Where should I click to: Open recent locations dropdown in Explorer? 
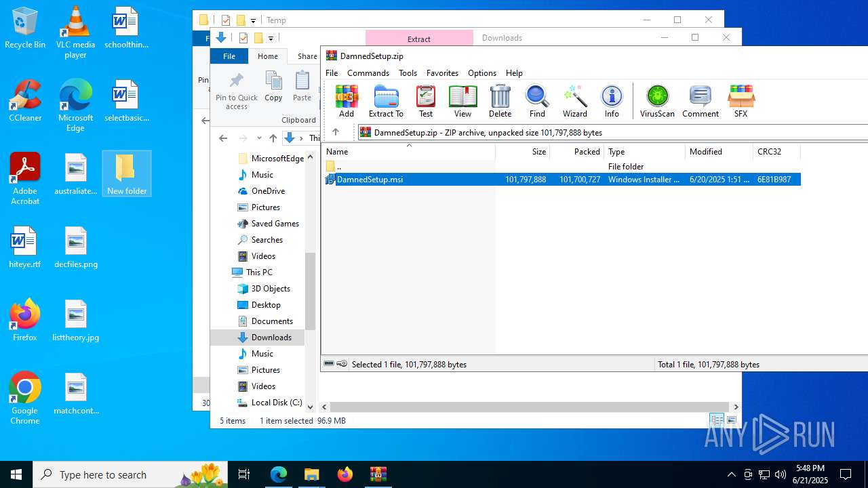(x=259, y=138)
